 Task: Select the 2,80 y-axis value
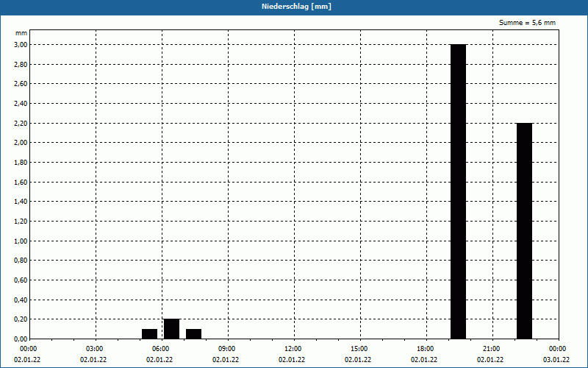(x=21, y=64)
